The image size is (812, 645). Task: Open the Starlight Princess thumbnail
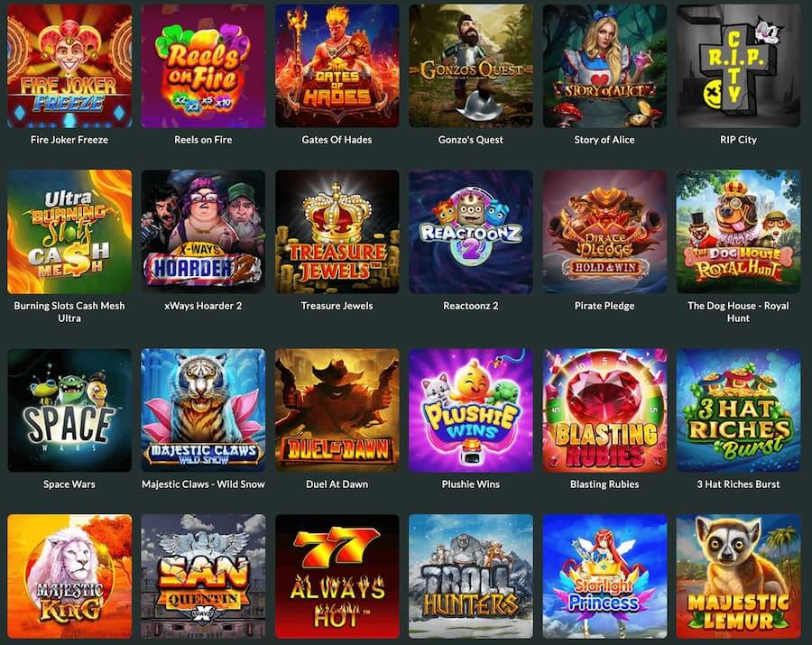click(604, 576)
